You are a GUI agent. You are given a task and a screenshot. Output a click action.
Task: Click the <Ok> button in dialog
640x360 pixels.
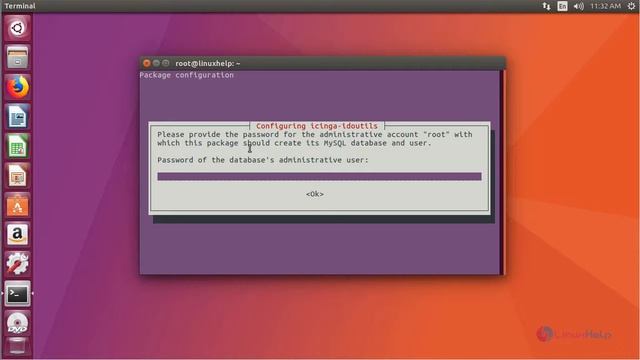[315, 194]
